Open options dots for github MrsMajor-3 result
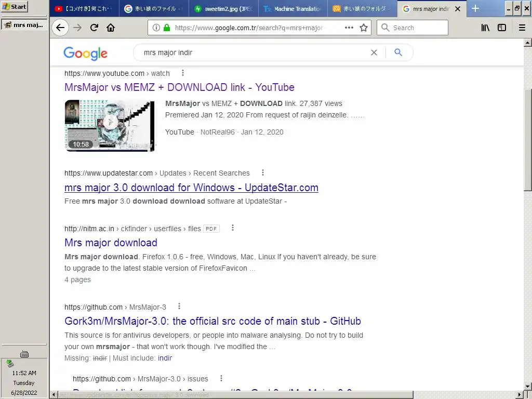 click(179, 307)
